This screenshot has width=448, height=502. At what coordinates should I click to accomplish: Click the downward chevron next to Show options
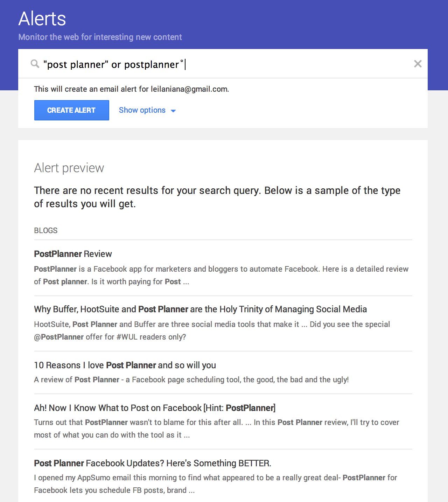click(x=174, y=110)
